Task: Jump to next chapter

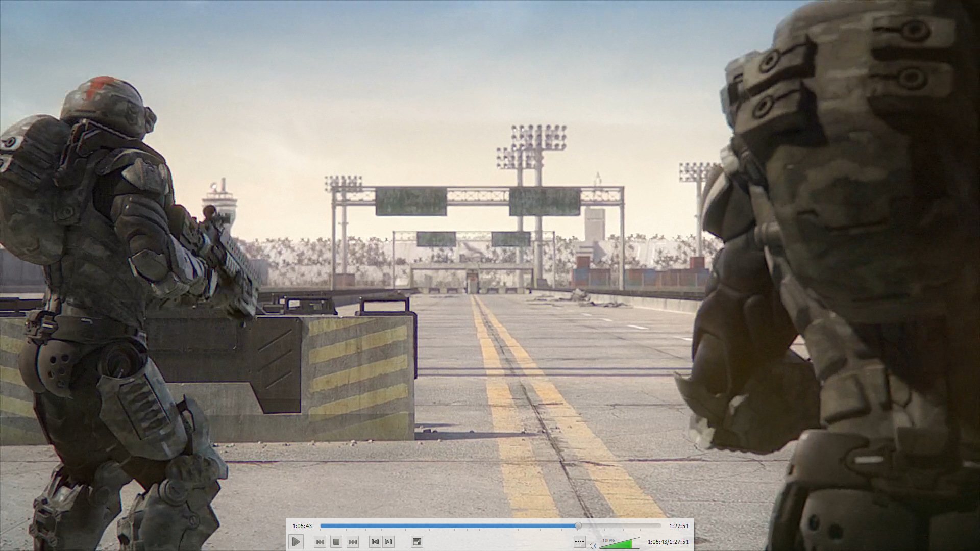Action: [x=388, y=542]
